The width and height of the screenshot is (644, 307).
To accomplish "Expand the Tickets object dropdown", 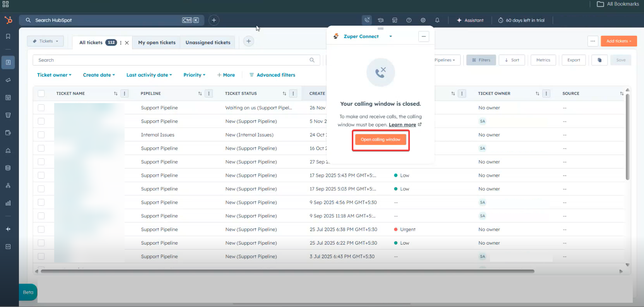I will click(x=45, y=41).
